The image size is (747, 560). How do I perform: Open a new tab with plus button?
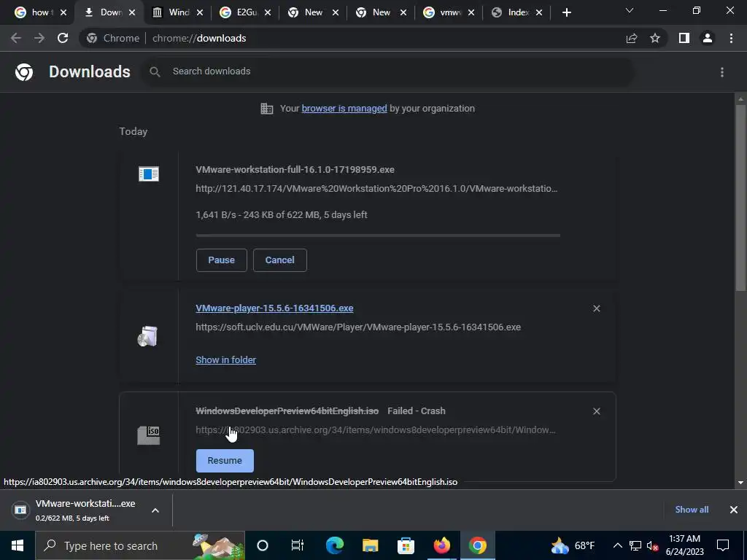pyautogui.click(x=566, y=13)
